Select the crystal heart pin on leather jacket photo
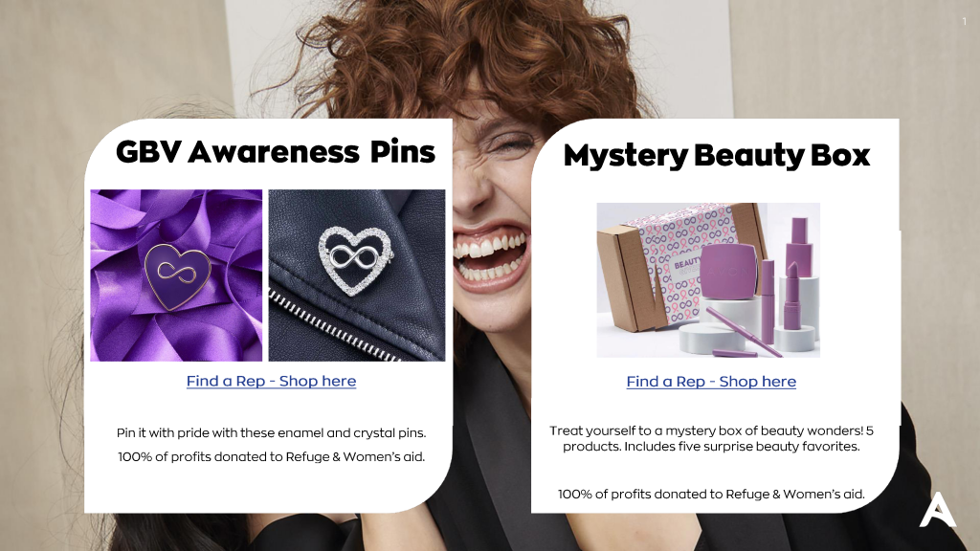Screen dimensions: 980x551 click(357, 275)
